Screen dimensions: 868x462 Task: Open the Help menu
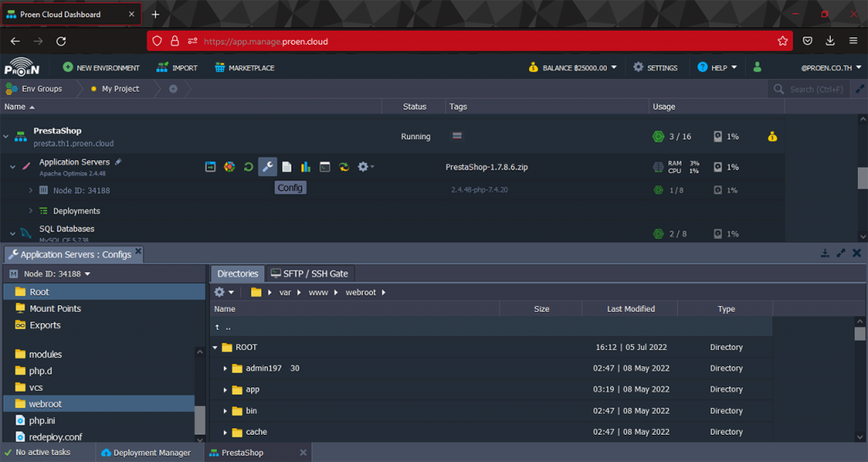pyautogui.click(x=717, y=68)
